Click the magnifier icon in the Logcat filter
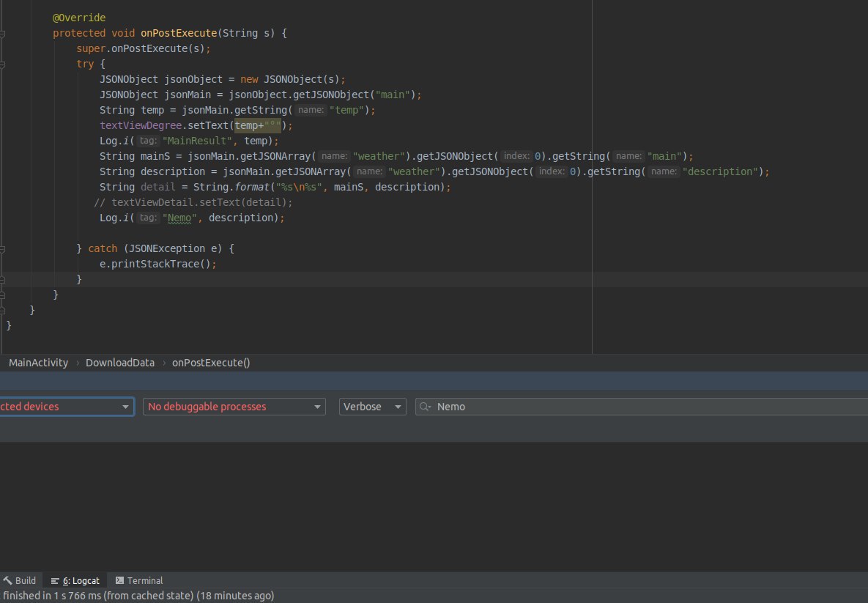 pyautogui.click(x=425, y=407)
